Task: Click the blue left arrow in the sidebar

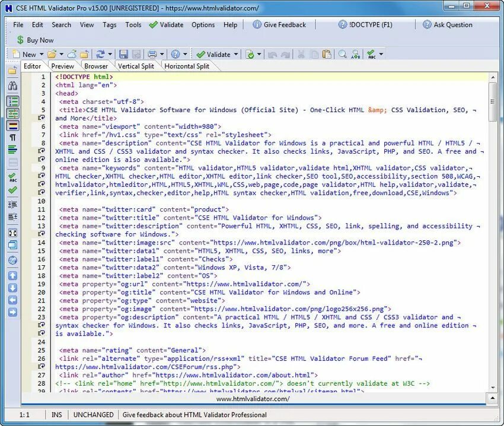Action: [13, 300]
